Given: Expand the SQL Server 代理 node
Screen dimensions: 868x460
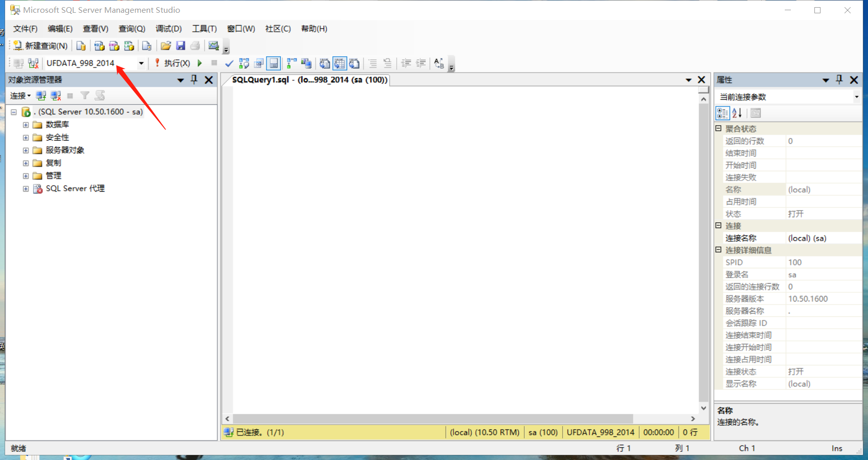Looking at the screenshot, I should 26,189.
